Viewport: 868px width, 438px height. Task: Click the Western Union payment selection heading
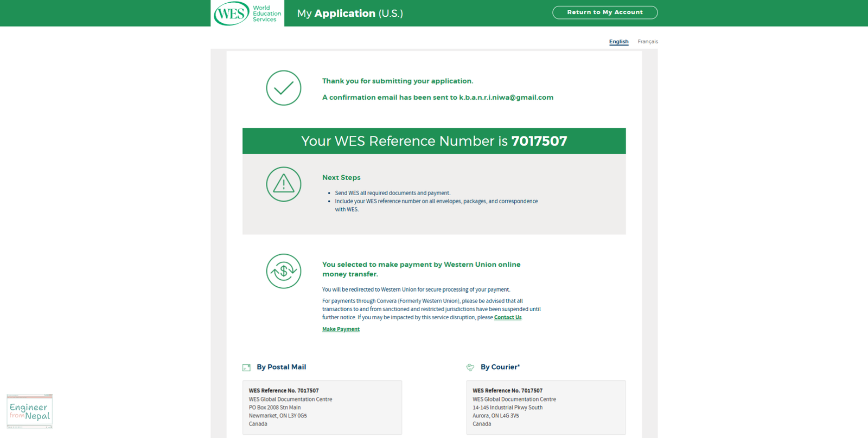(x=422, y=269)
